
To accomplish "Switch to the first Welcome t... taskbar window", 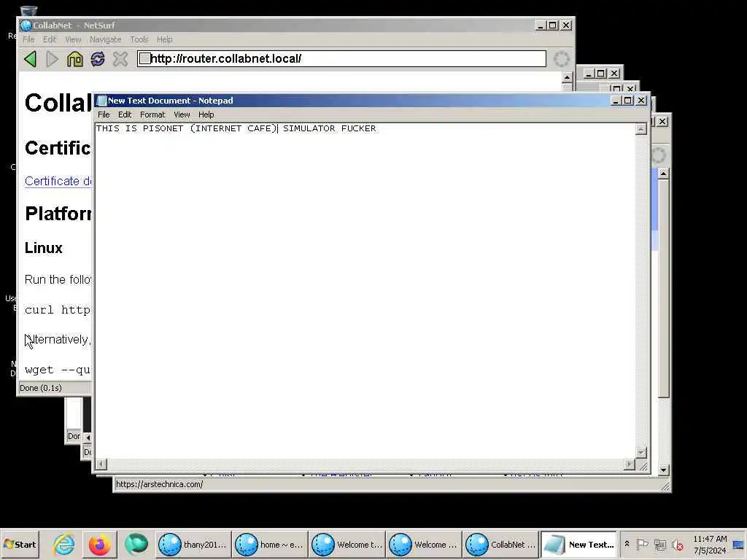I will click(347, 545).
